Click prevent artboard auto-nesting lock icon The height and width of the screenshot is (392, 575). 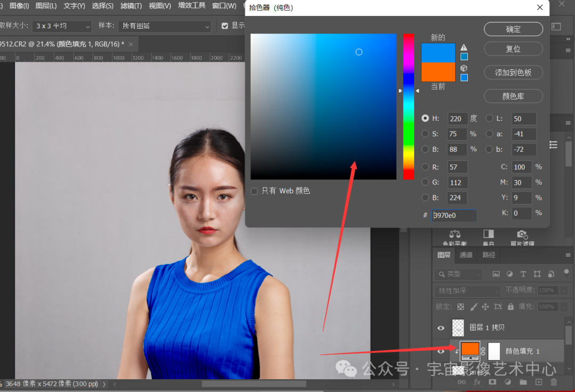click(x=498, y=307)
